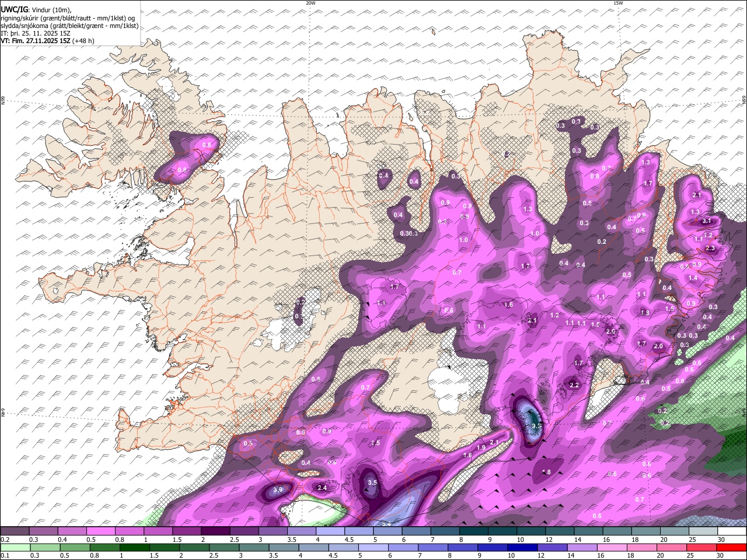This screenshot has width=747, height=560.
Task: Click the 'IT: þri. 25. 11. 2025 15Z' line
Action: click(36, 33)
